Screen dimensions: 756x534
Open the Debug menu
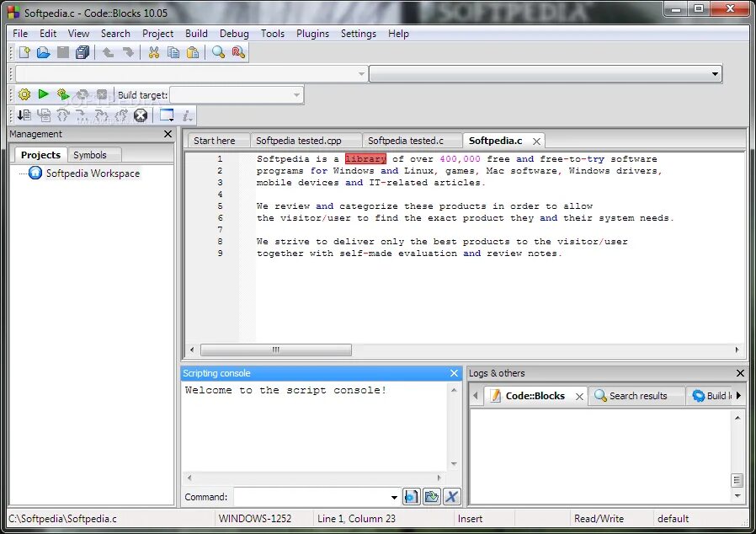[x=234, y=34]
